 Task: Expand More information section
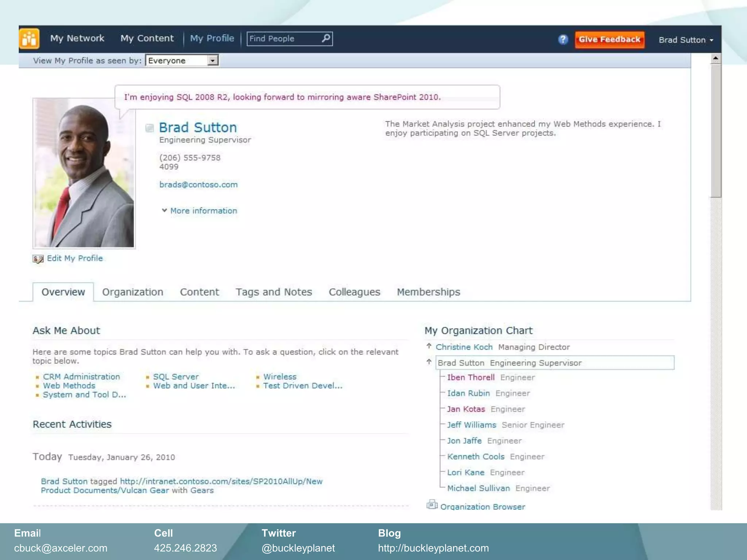[200, 211]
